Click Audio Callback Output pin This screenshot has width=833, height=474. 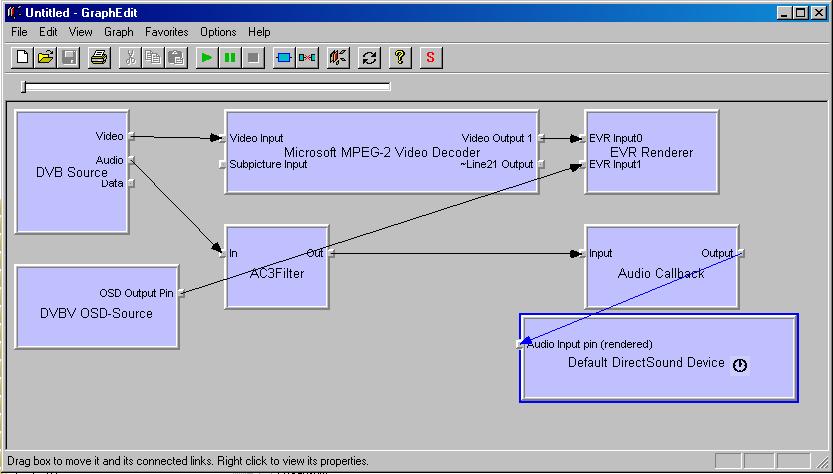741,253
